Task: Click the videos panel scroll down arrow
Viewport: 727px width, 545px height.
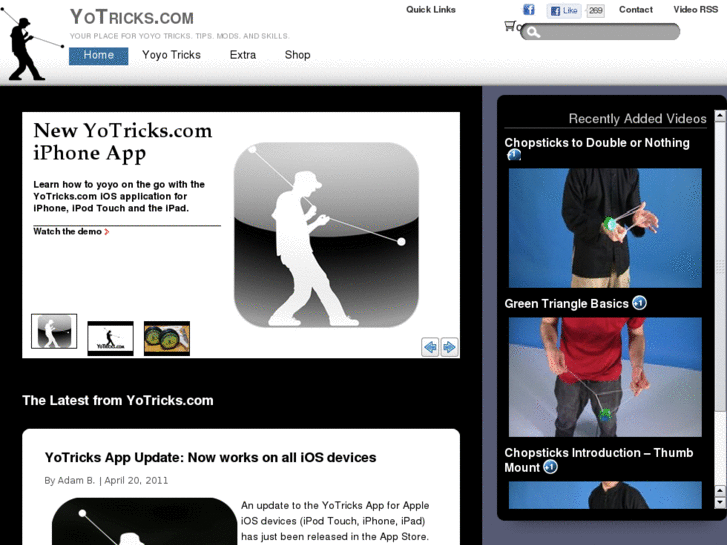Action: [x=720, y=502]
